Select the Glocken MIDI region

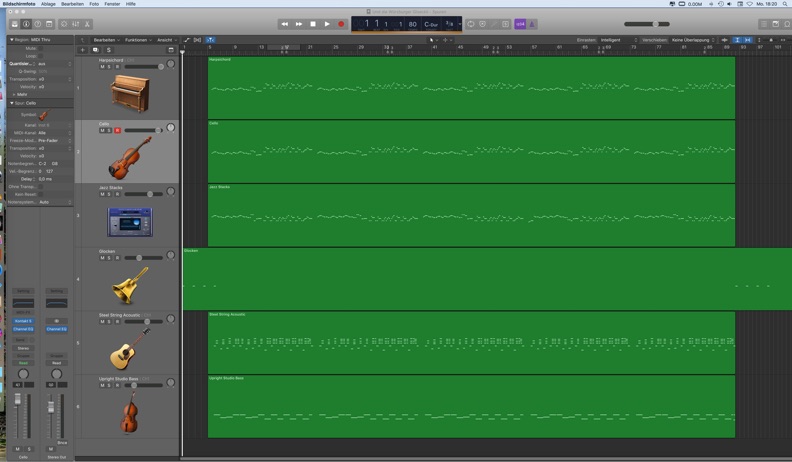point(487,279)
